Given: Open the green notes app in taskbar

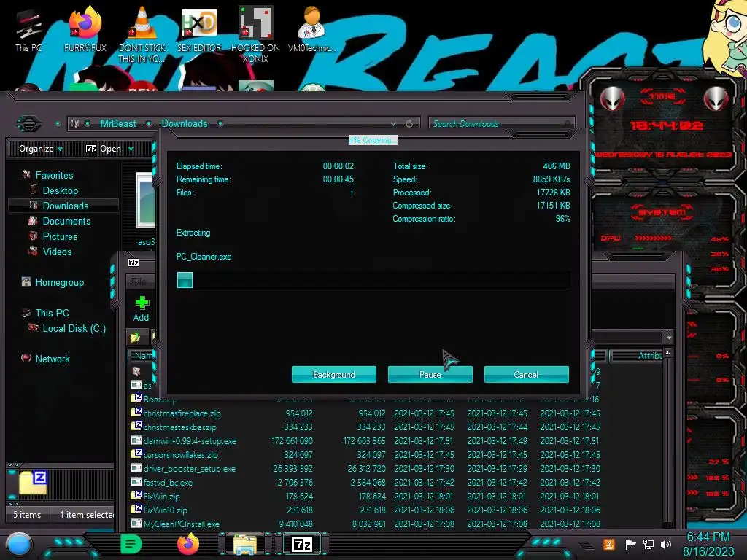Looking at the screenshot, I should tap(131, 544).
